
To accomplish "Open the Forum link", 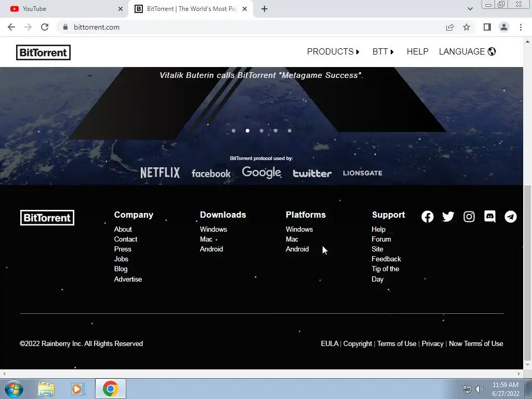I will (381, 239).
